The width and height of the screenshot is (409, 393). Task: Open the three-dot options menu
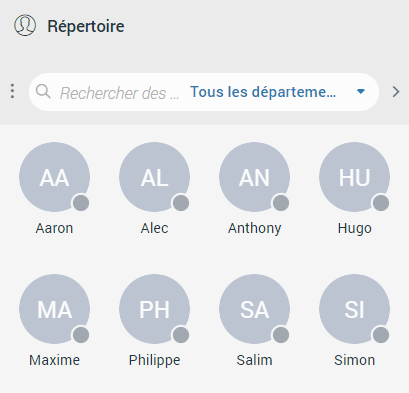click(x=12, y=91)
